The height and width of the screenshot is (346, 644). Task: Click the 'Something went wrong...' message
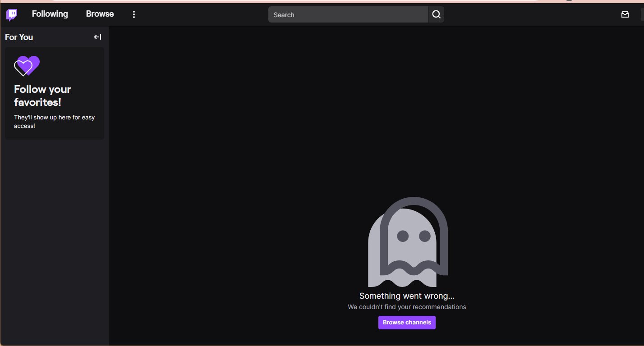[x=407, y=296]
